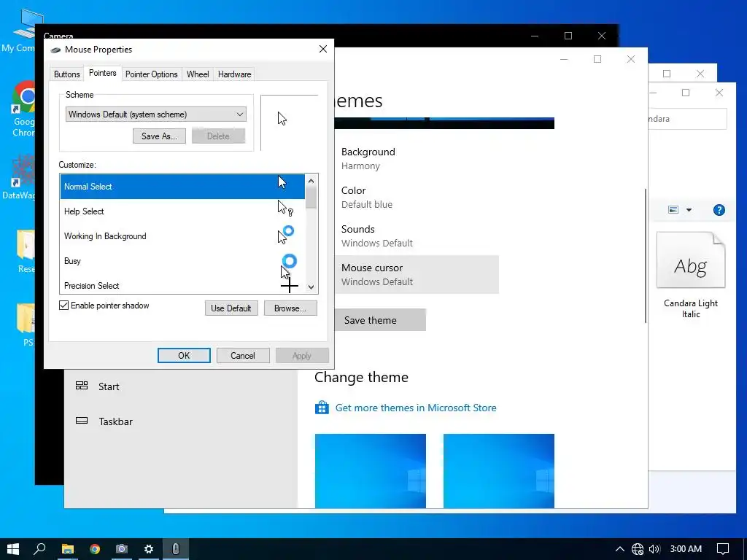Click the Taskbar icon in Settings sidebar
This screenshot has width=747, height=560.
[x=82, y=421]
